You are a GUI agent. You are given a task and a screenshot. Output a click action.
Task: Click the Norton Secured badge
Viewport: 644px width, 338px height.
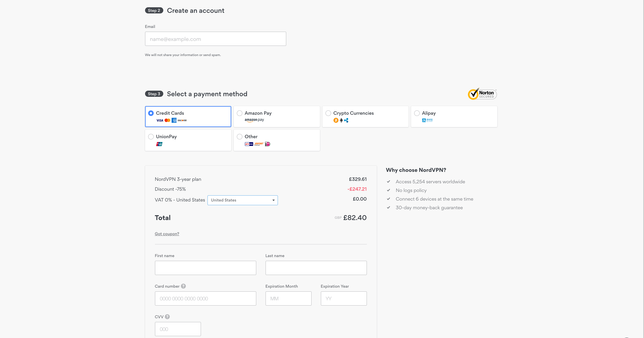coord(482,94)
